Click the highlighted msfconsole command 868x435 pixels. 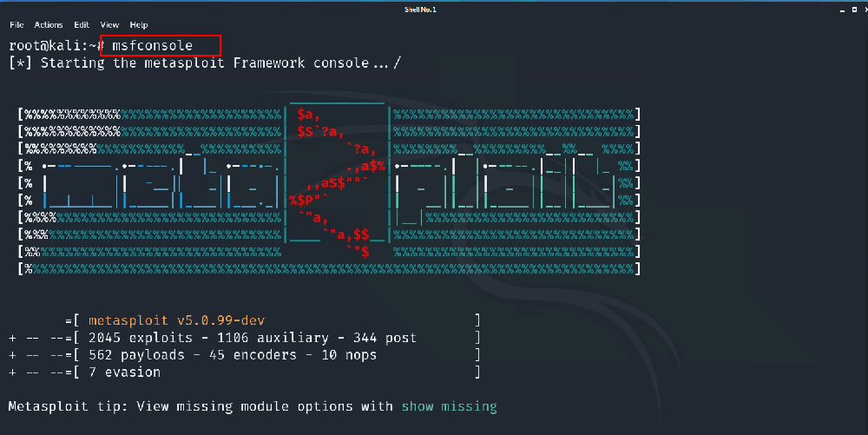[x=153, y=45]
